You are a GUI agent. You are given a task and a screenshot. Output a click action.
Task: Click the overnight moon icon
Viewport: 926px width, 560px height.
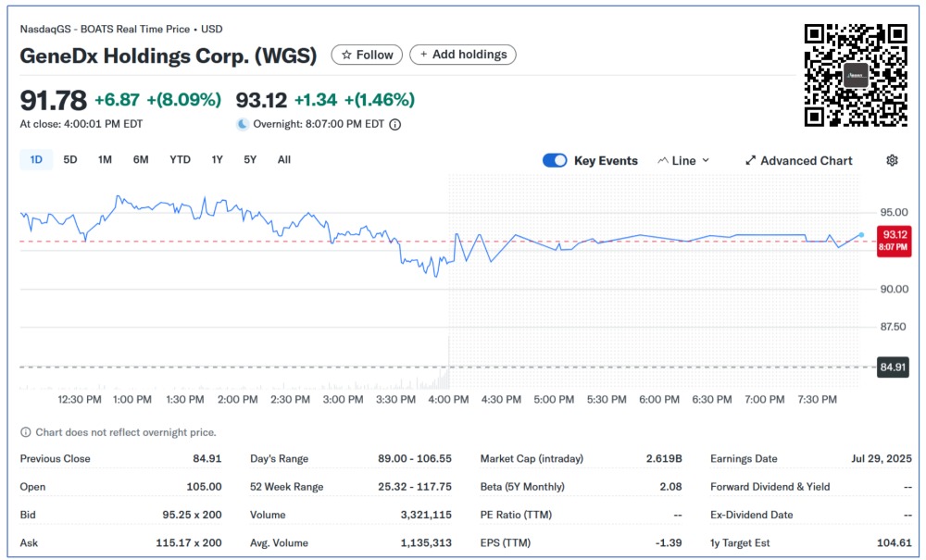pyautogui.click(x=242, y=125)
